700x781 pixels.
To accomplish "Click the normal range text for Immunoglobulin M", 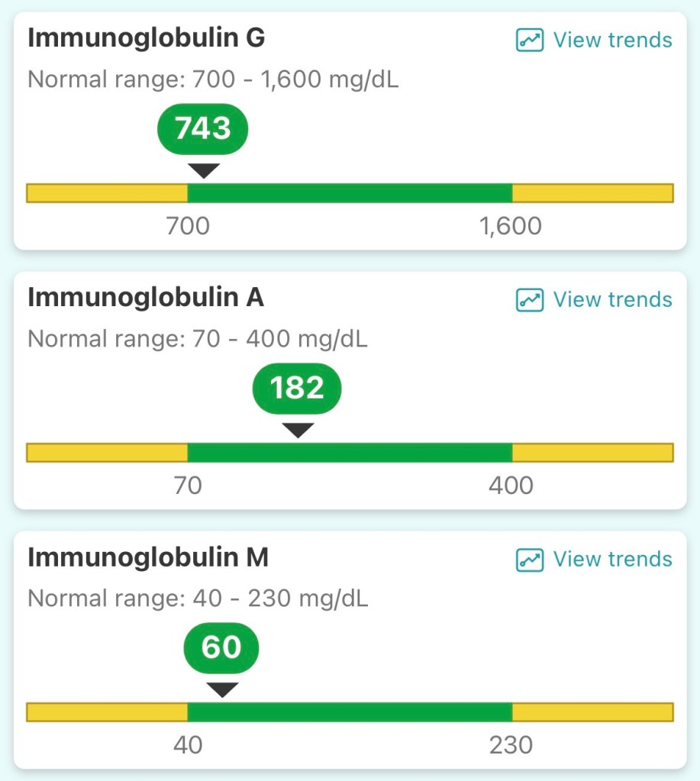I will [197, 599].
